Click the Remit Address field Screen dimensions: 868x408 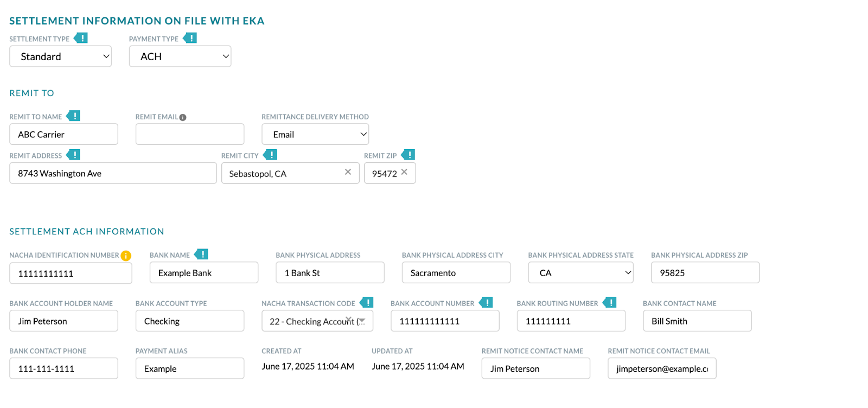pos(113,173)
